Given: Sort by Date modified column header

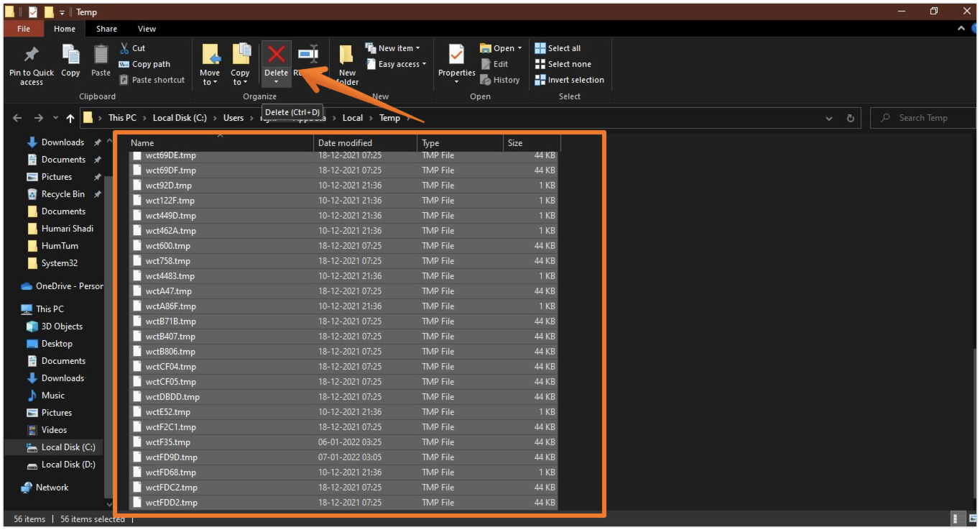Looking at the screenshot, I should pyautogui.click(x=346, y=143).
